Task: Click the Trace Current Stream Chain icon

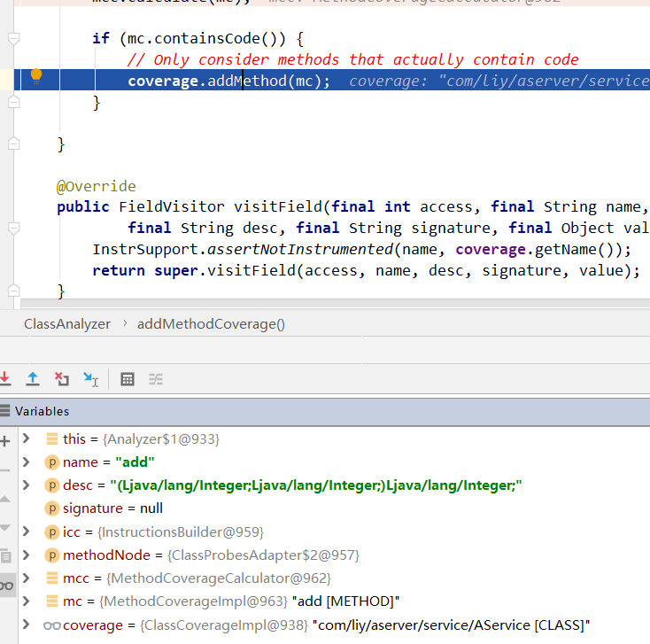Action: click(x=156, y=379)
